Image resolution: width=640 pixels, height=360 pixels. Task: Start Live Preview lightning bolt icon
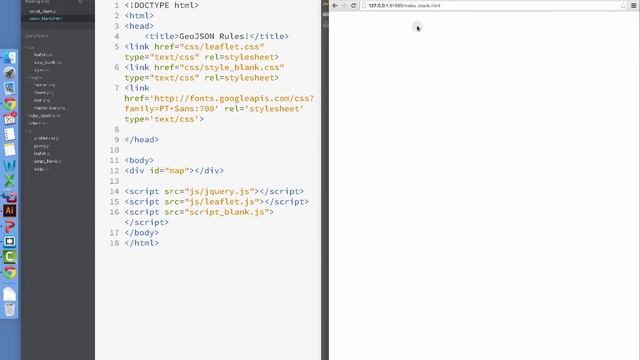coord(325,4)
